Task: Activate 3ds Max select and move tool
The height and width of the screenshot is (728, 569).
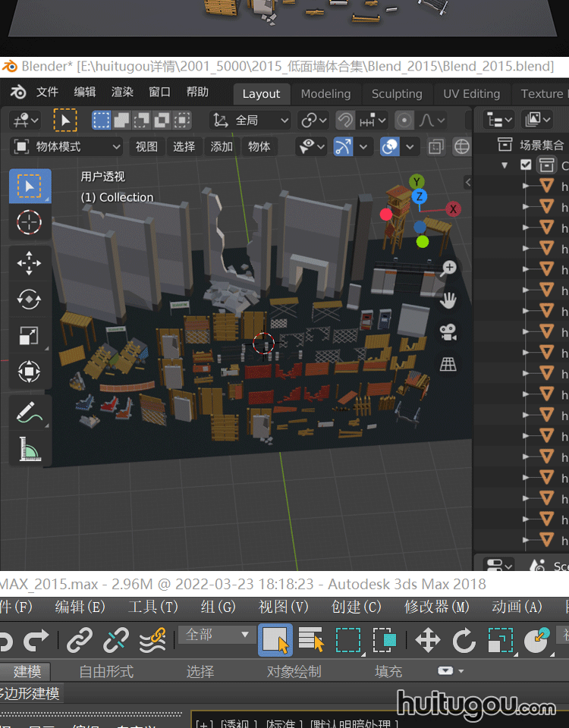Action: [427, 640]
